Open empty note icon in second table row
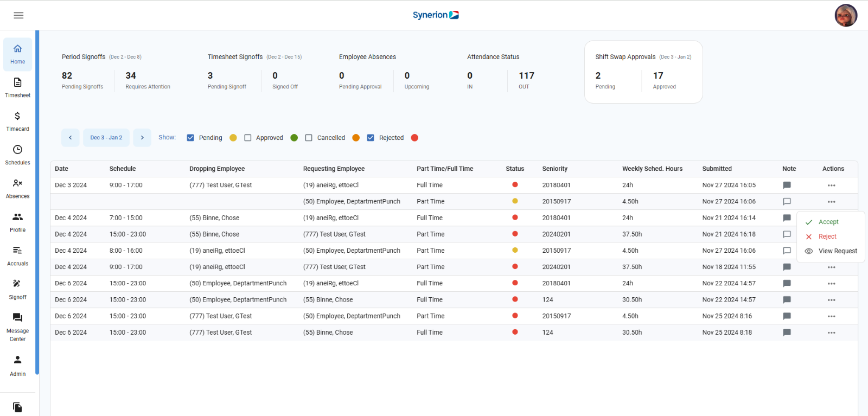Viewport: 868px width, 416px height. 787,202
